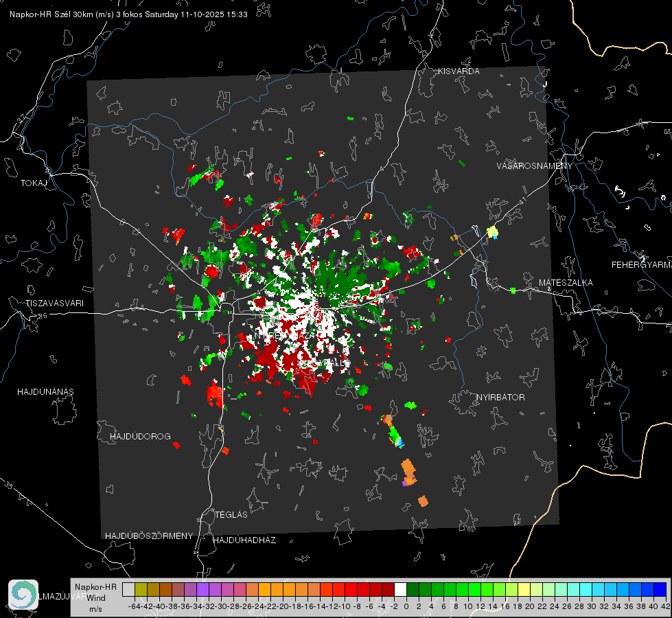Click the TÉGLÁS town label
Viewport: 672px width, 618px height.
pyautogui.click(x=231, y=514)
